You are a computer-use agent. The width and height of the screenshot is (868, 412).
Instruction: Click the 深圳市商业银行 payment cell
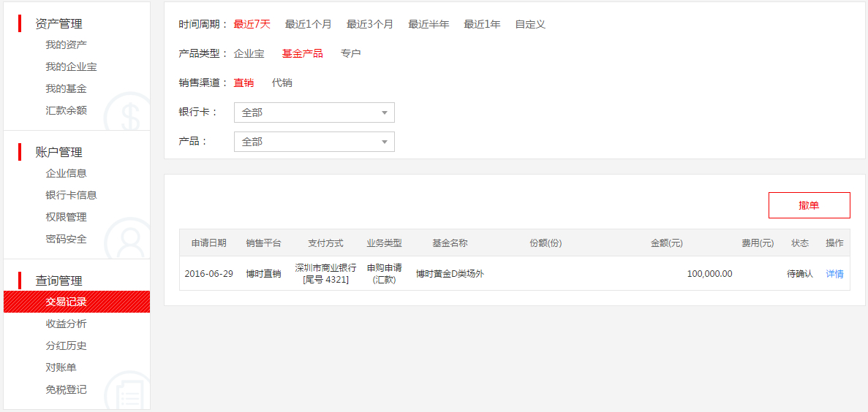325,273
